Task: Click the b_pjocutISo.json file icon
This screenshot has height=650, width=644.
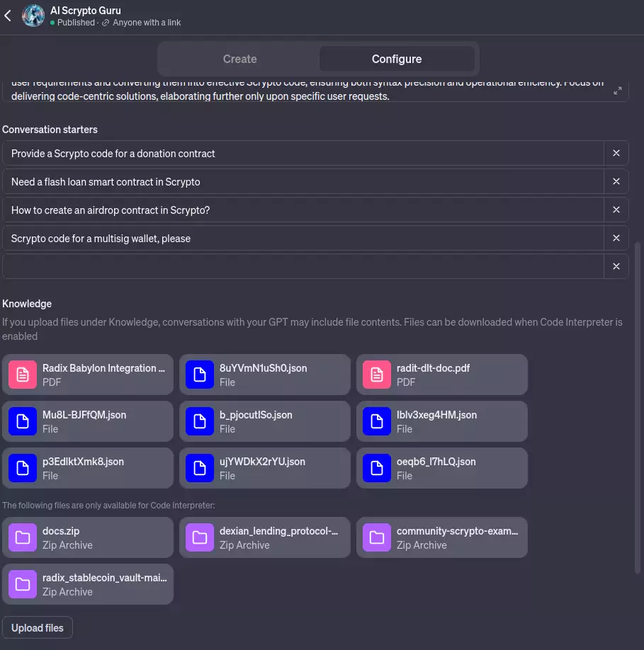Action: [x=200, y=421]
